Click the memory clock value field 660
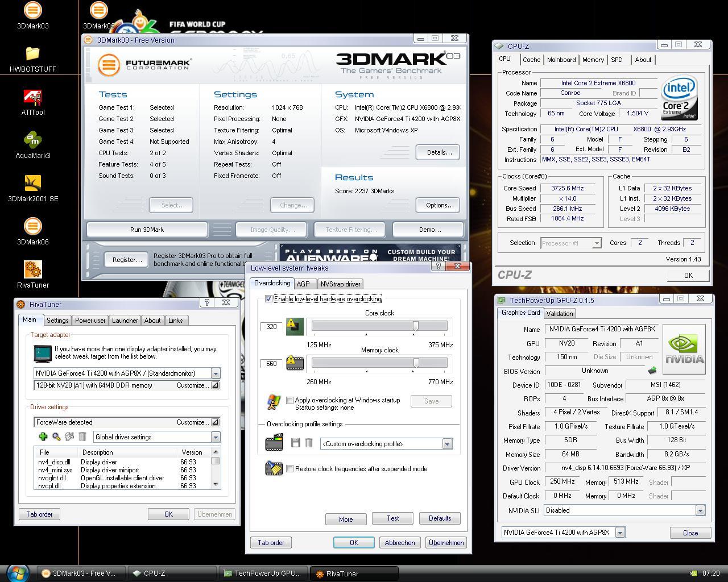The width and height of the screenshot is (728, 582). coord(272,364)
